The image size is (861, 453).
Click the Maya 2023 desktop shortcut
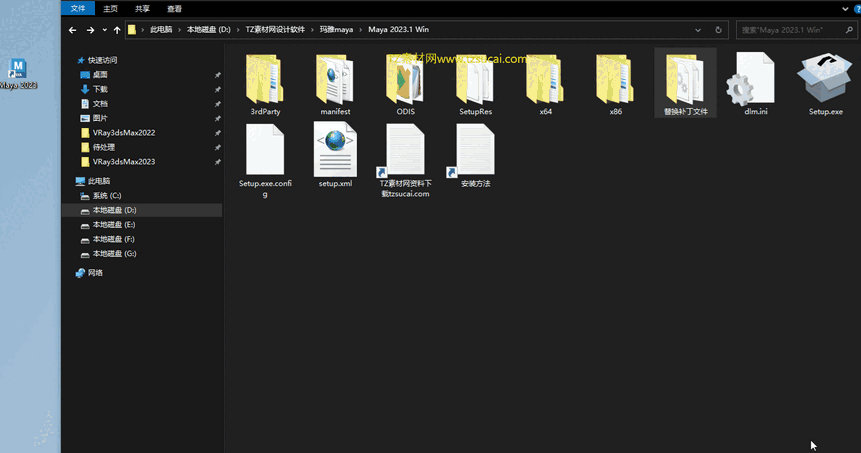click(18, 74)
